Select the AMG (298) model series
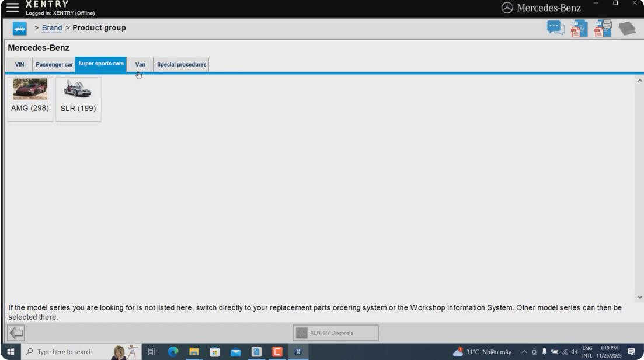 tap(30, 99)
